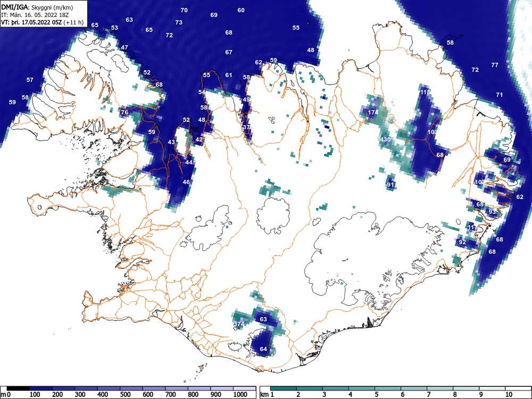Click the visibility value '61' off the north coast
The image size is (532, 399).
[229, 75]
